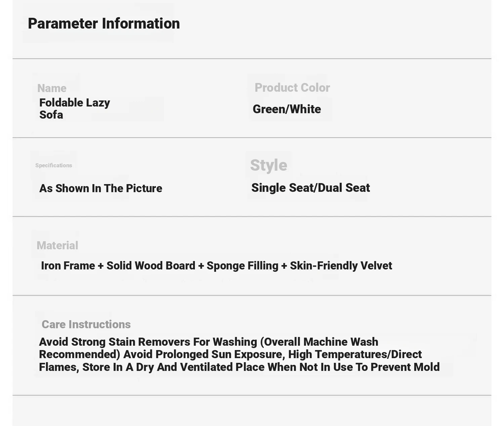Click the Style label

(268, 165)
